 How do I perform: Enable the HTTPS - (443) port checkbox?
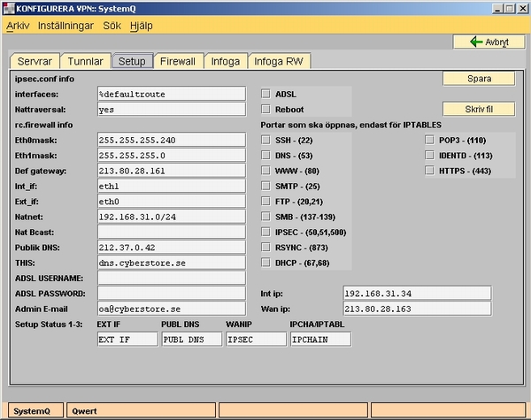430,171
